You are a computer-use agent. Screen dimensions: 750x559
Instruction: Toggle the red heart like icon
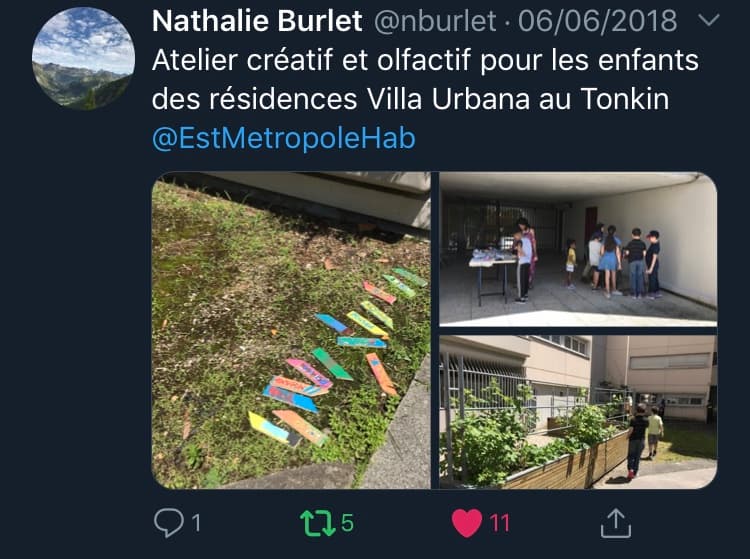467,523
